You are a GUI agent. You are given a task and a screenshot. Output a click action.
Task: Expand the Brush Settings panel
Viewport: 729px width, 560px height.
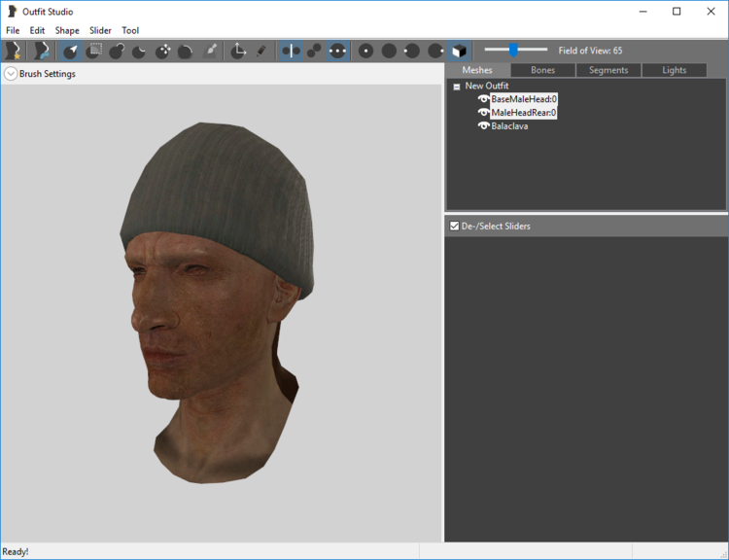pos(11,74)
